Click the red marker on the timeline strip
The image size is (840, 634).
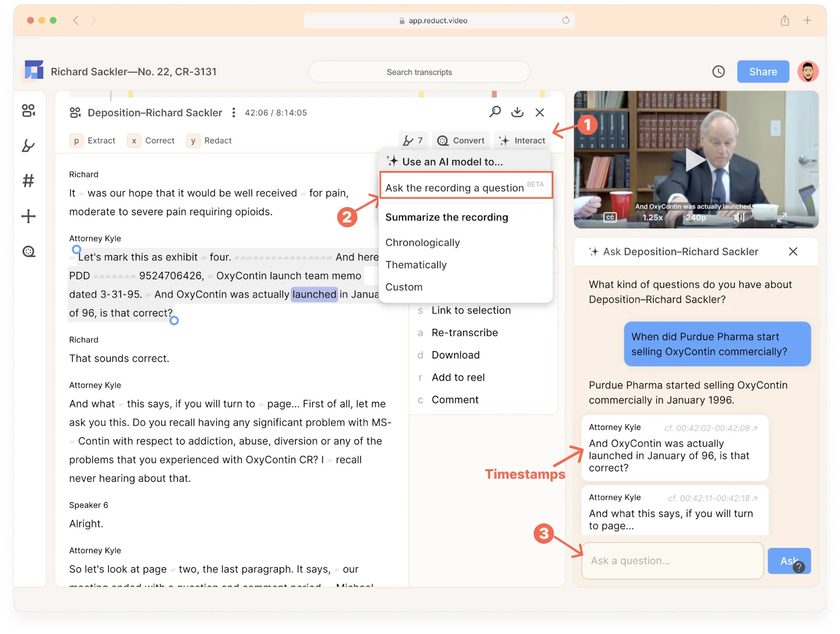click(x=494, y=94)
